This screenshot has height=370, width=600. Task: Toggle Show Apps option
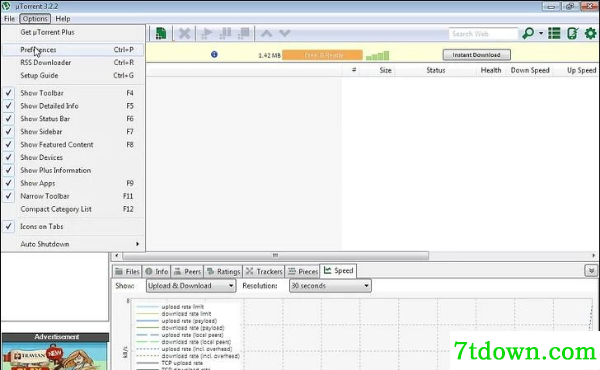73,183
